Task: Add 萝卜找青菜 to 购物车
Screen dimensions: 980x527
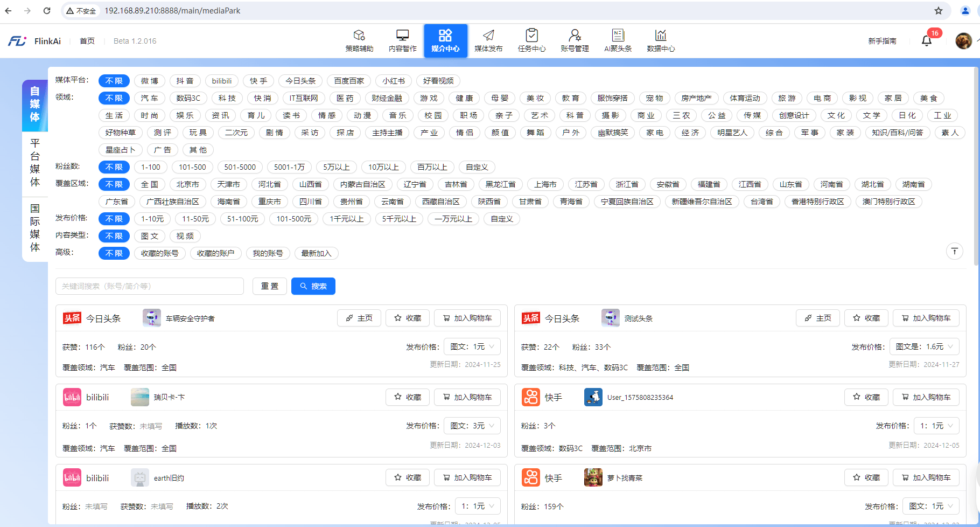Action: tap(926, 477)
